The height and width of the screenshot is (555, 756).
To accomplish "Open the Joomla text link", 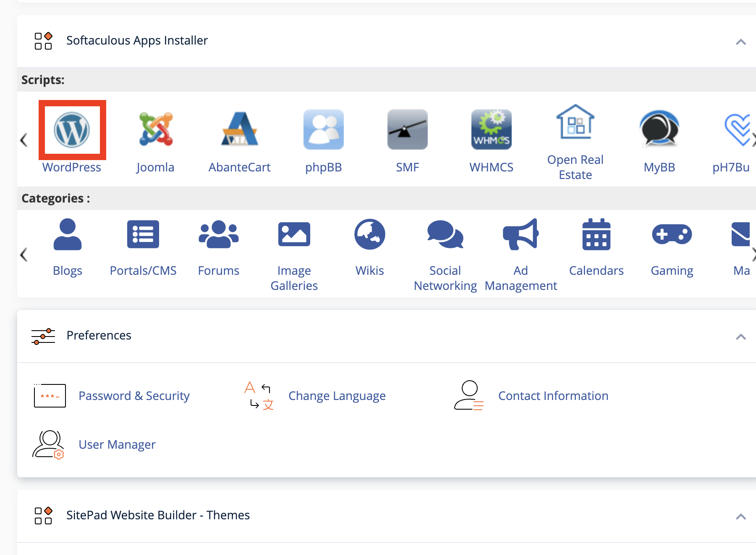I will pos(155,167).
